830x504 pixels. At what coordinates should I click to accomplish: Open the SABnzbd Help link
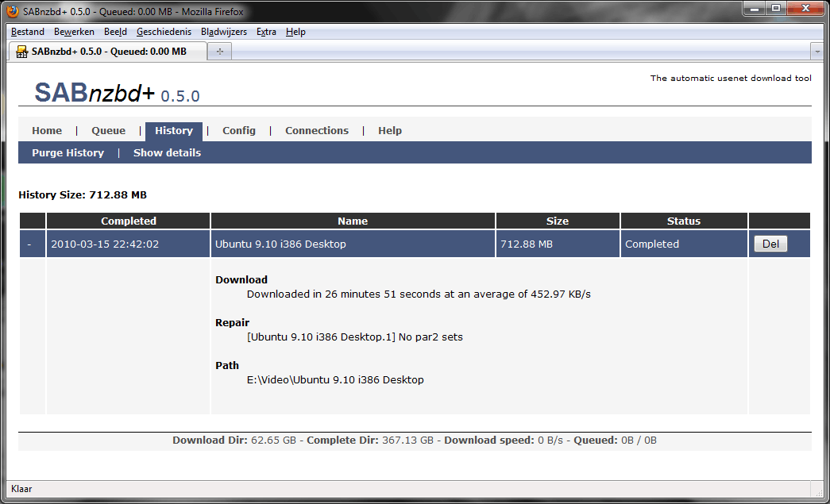point(390,131)
